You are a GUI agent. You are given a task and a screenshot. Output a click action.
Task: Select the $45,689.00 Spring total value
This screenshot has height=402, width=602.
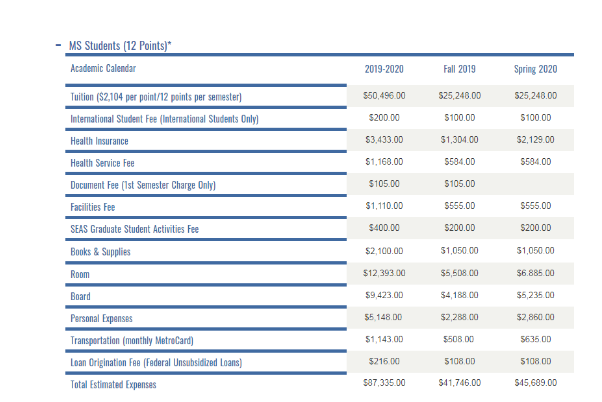(536, 383)
